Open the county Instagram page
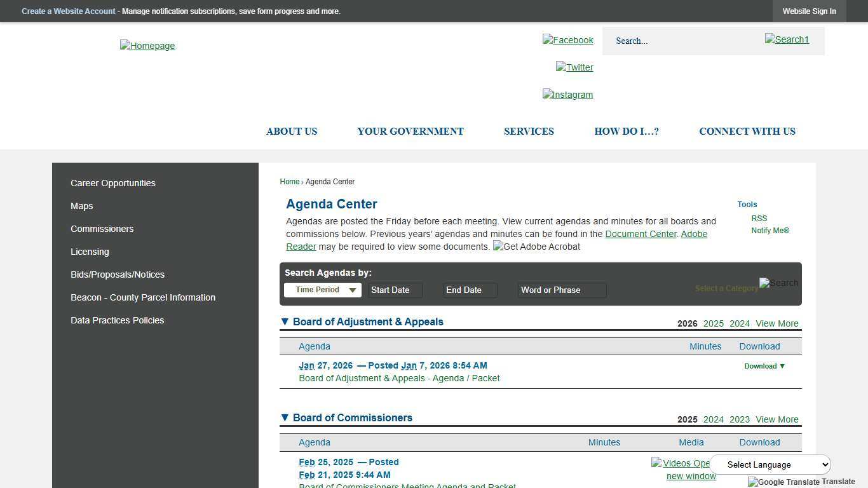The image size is (868, 488). pyautogui.click(x=567, y=95)
